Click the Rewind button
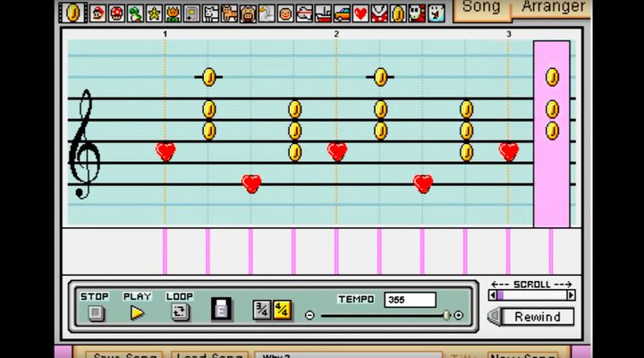The image size is (644, 358). pyautogui.click(x=538, y=317)
